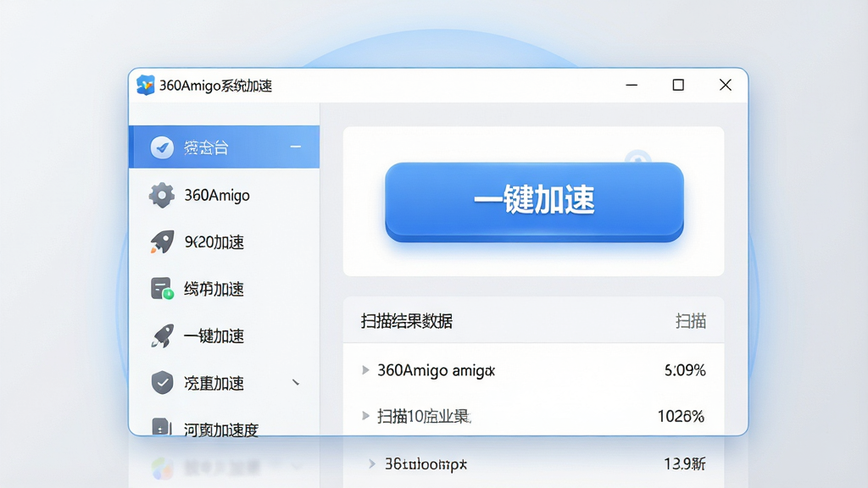Image resolution: width=868 pixels, height=488 pixels.
Task: Click the window title 360Amigo系统加速
Action: point(216,86)
